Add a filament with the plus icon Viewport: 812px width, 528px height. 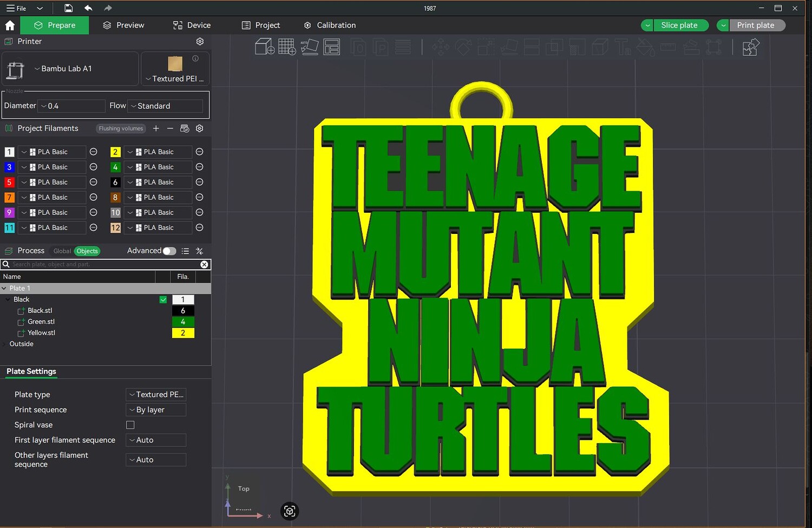pos(156,128)
